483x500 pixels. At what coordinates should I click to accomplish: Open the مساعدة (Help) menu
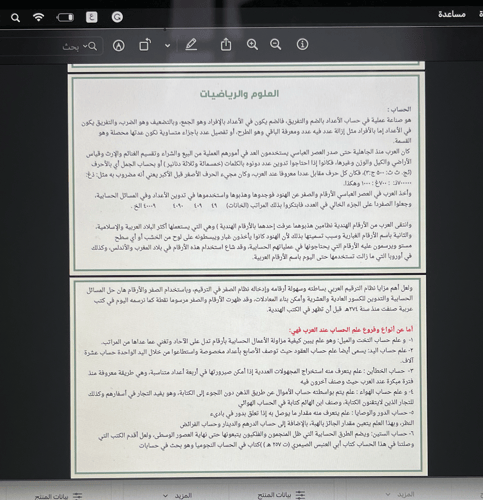(x=452, y=14)
